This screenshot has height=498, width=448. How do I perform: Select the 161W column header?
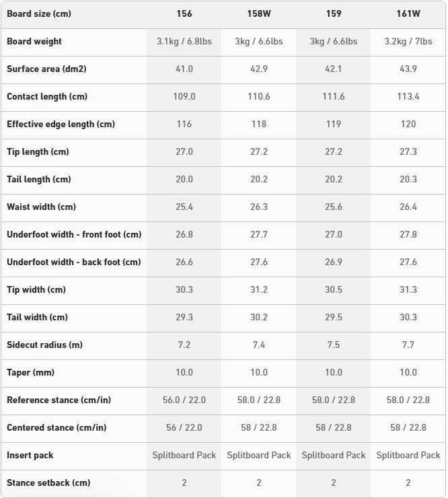click(x=408, y=13)
